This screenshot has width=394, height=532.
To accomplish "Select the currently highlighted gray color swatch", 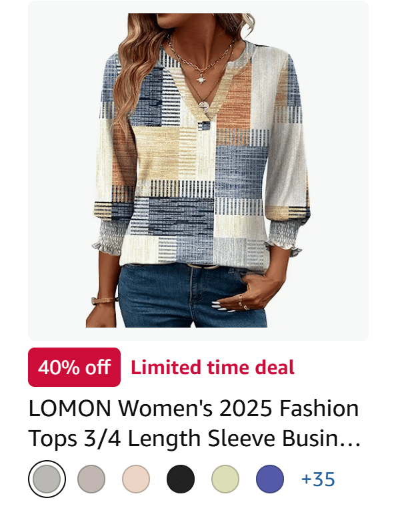I will coord(47,479).
